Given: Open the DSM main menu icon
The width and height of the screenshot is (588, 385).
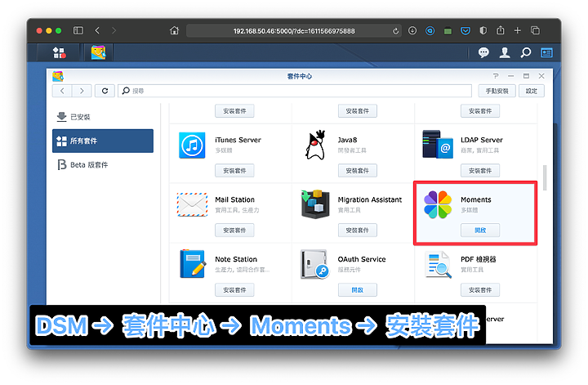Looking at the screenshot, I should (x=60, y=53).
